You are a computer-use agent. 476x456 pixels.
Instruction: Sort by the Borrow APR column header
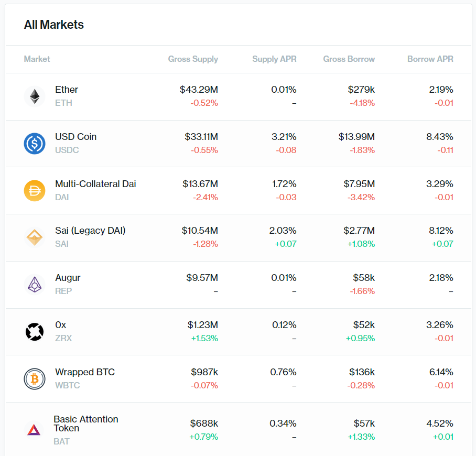(x=430, y=59)
